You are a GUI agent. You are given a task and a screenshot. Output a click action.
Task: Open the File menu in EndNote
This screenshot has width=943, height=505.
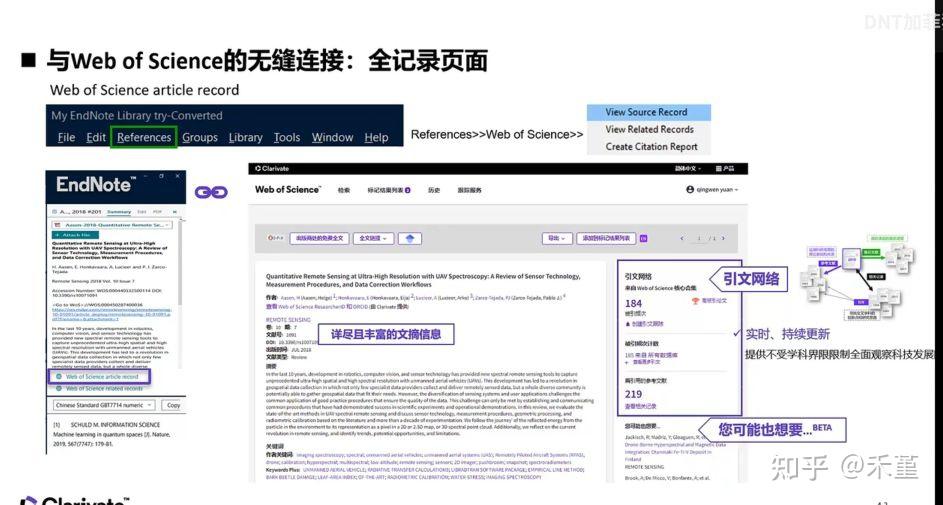click(66, 138)
